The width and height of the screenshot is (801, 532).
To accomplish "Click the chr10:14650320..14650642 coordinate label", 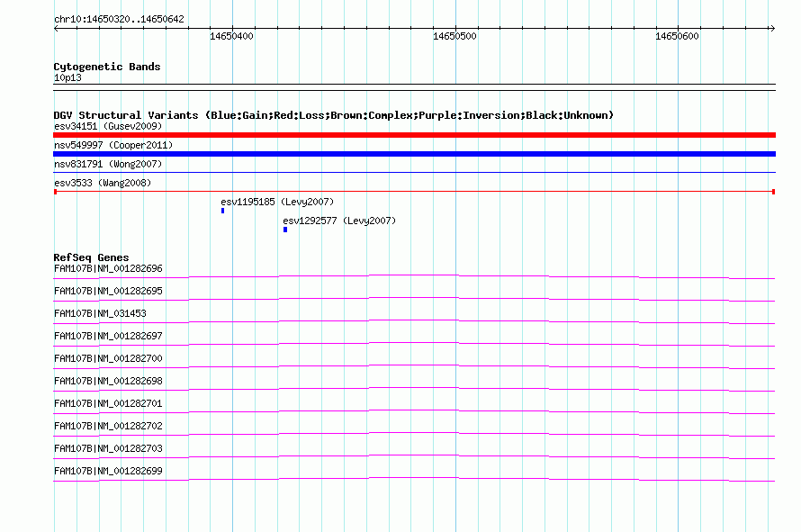I will pos(119,19).
